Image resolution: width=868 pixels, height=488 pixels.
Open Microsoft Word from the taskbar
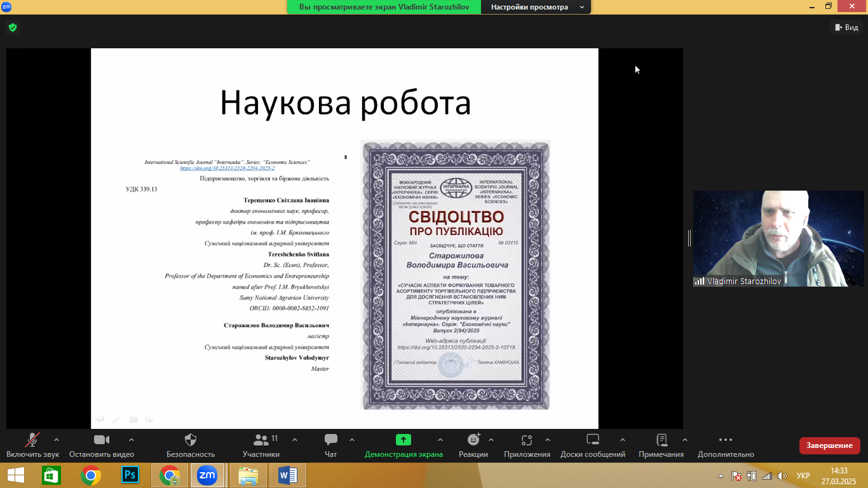(x=288, y=475)
